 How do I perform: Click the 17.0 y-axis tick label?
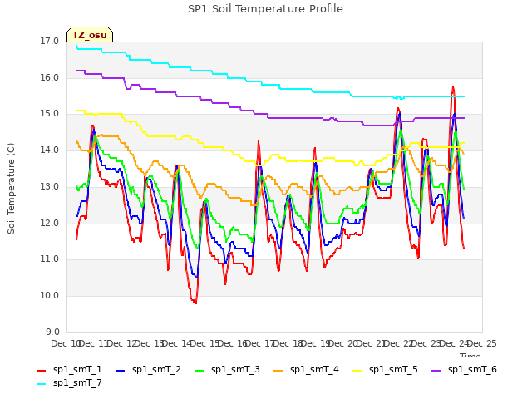(x=50, y=42)
